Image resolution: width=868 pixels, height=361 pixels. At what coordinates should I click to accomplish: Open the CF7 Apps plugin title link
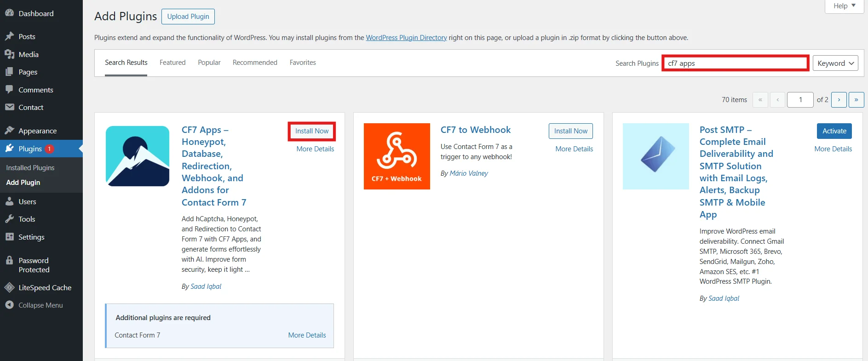[x=214, y=166]
